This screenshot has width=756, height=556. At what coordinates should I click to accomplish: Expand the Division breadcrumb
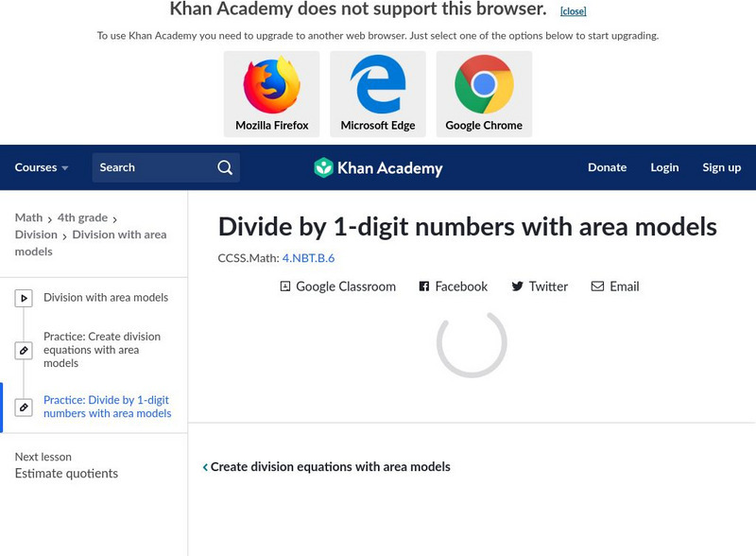36,235
